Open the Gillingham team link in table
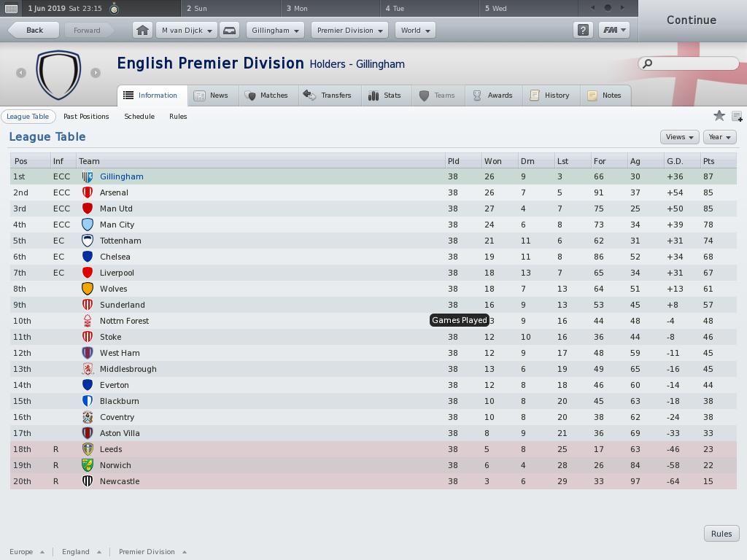The image size is (747, 560). pos(122,176)
